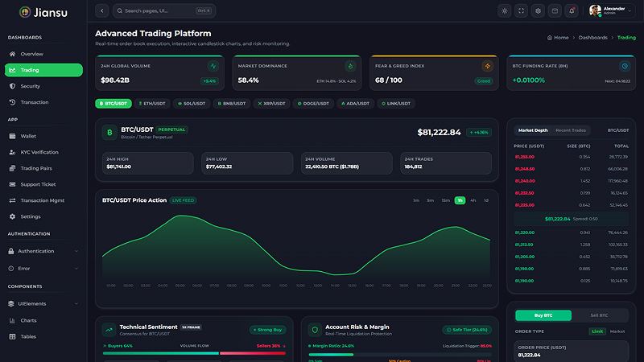This screenshot has width=644, height=362.
Task: Open the settings gear in top bar
Action: point(538,11)
